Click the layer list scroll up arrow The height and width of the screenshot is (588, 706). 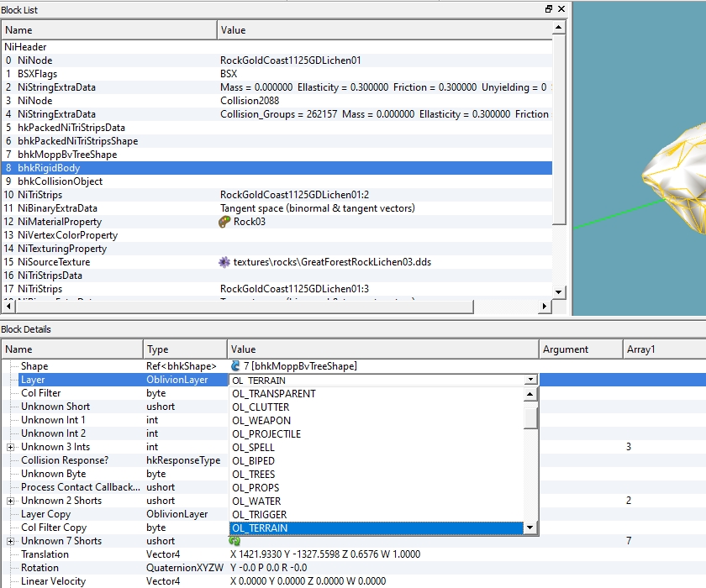coord(530,395)
